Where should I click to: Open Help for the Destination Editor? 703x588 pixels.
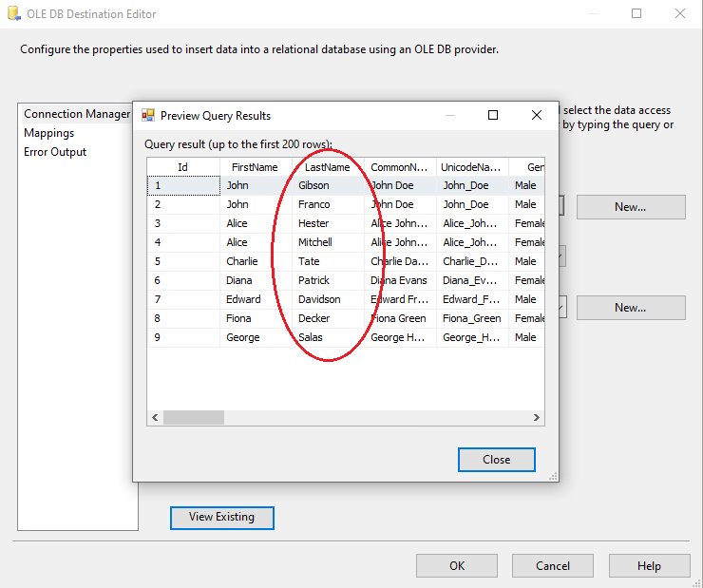649,566
